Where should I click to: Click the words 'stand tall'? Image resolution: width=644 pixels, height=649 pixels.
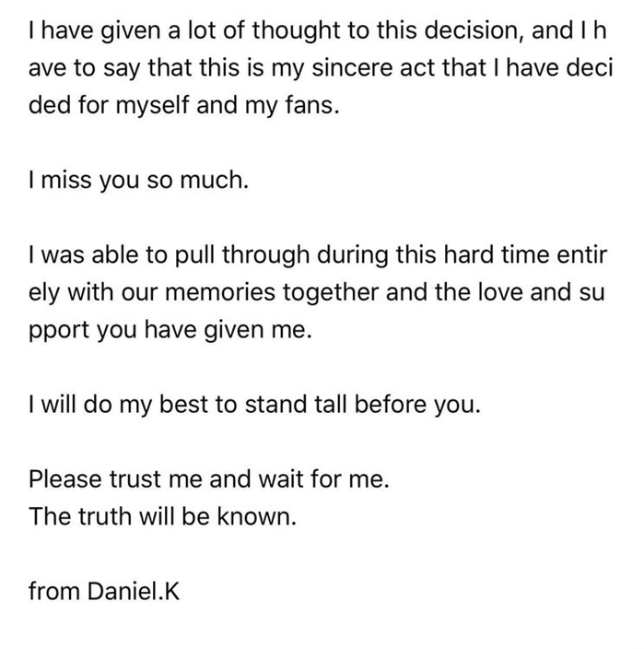296,405
